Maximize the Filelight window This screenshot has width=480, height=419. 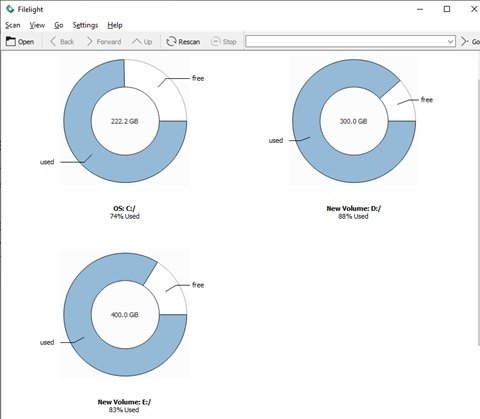click(447, 9)
